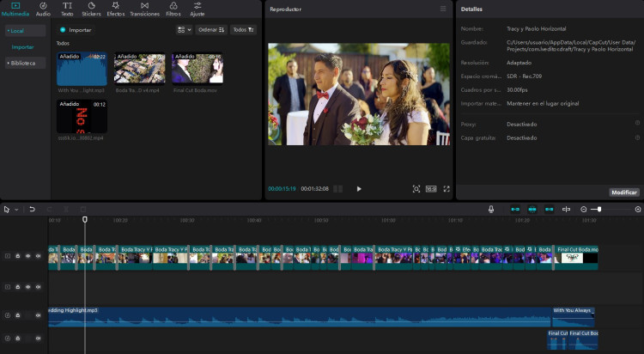Open the Efectos tab
644x354 pixels.
[x=116, y=9]
